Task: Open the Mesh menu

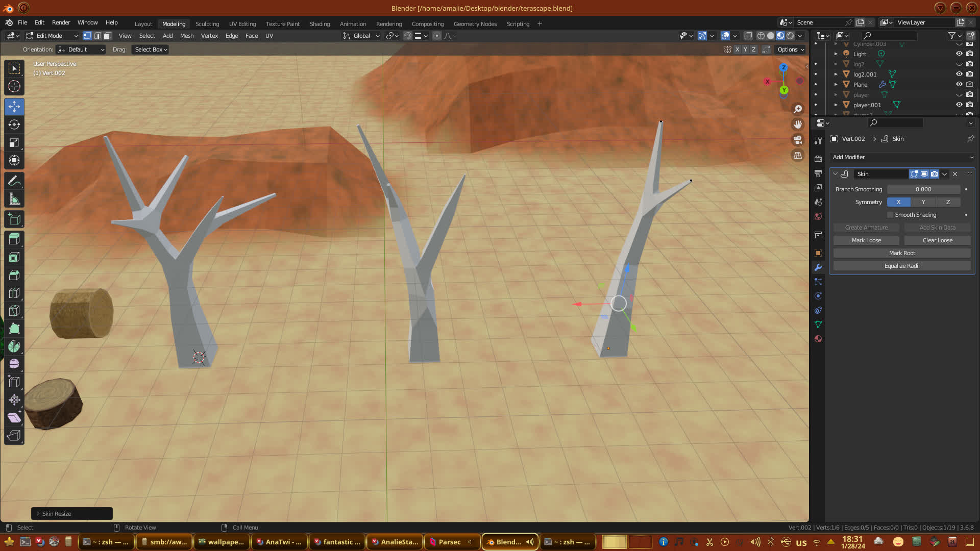Action: [x=187, y=36]
